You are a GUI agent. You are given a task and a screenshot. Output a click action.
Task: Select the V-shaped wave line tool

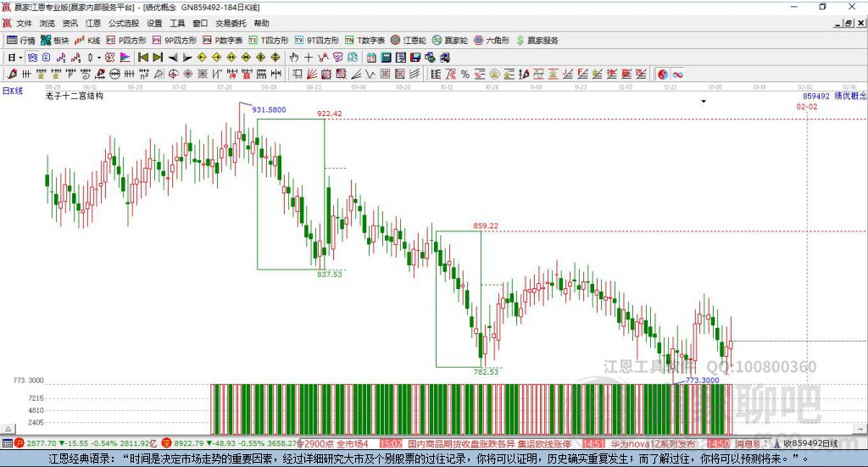pyautogui.click(x=370, y=74)
